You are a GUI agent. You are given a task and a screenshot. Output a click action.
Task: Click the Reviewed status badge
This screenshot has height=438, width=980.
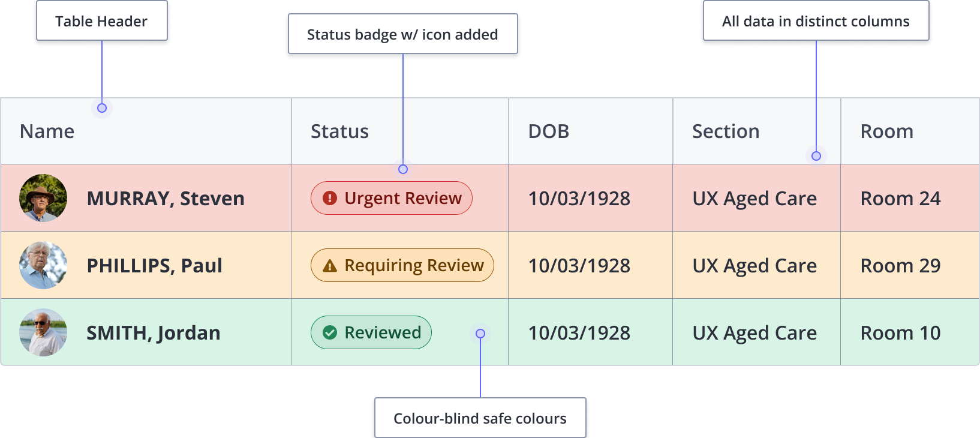(371, 332)
